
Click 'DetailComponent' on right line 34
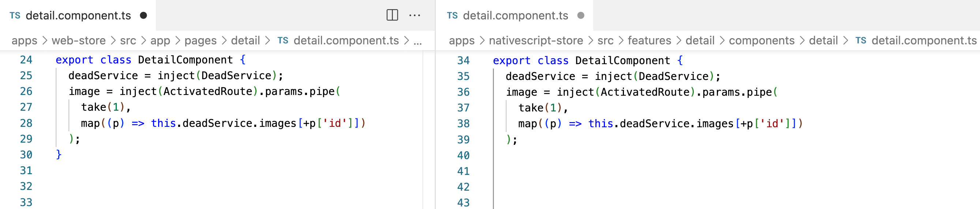click(x=622, y=60)
